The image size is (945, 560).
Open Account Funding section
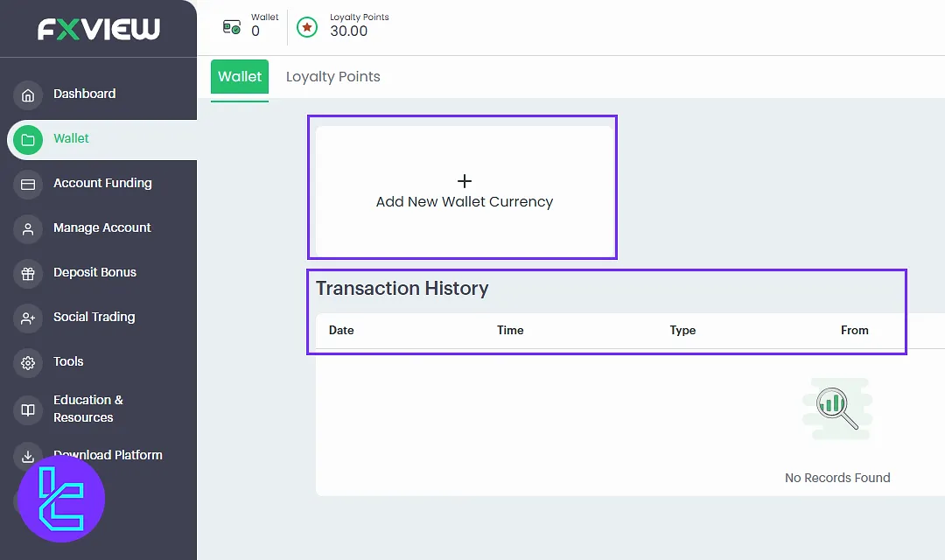102,183
